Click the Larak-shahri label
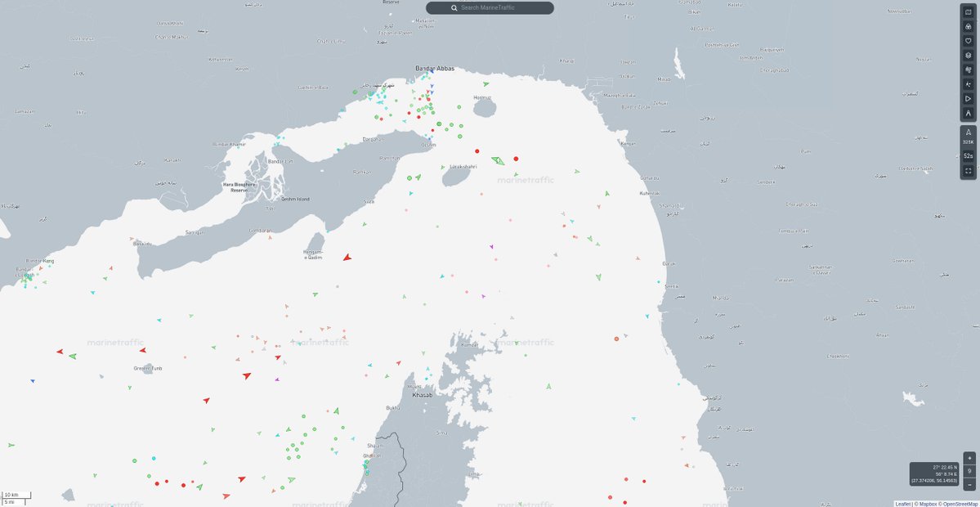Image resolution: width=980 pixels, height=507 pixels. point(463,167)
